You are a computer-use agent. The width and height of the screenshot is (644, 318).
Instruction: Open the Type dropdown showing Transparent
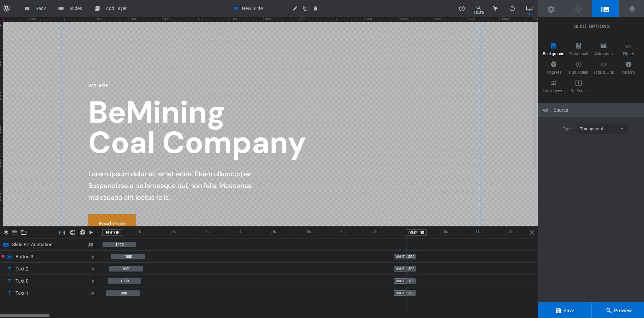tap(602, 129)
